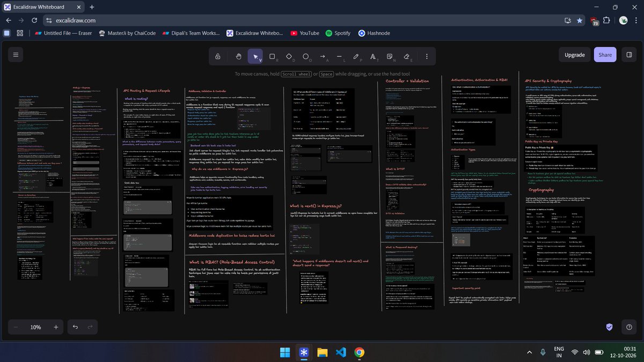Select the Diamond shape tool
Image resolution: width=644 pixels, height=362 pixels.
click(x=289, y=56)
